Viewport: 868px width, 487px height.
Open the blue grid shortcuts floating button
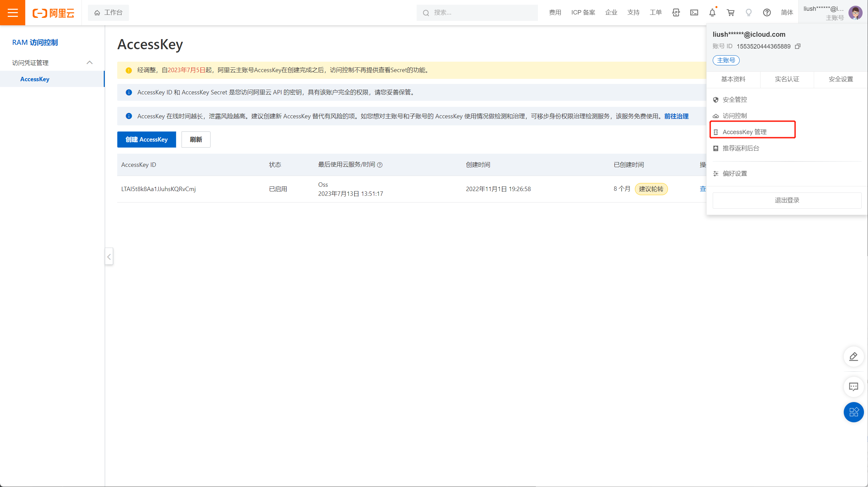854,412
